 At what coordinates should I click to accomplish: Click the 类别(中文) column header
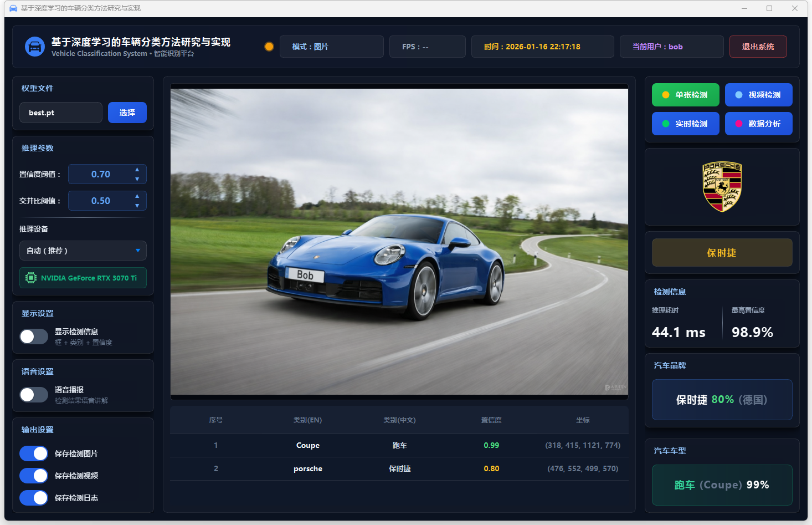coord(400,420)
